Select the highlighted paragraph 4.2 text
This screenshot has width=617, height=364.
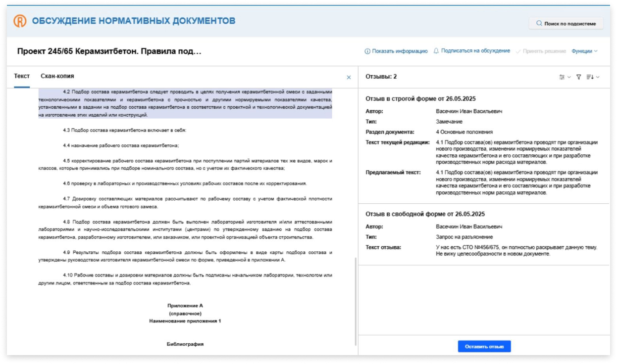[185, 103]
